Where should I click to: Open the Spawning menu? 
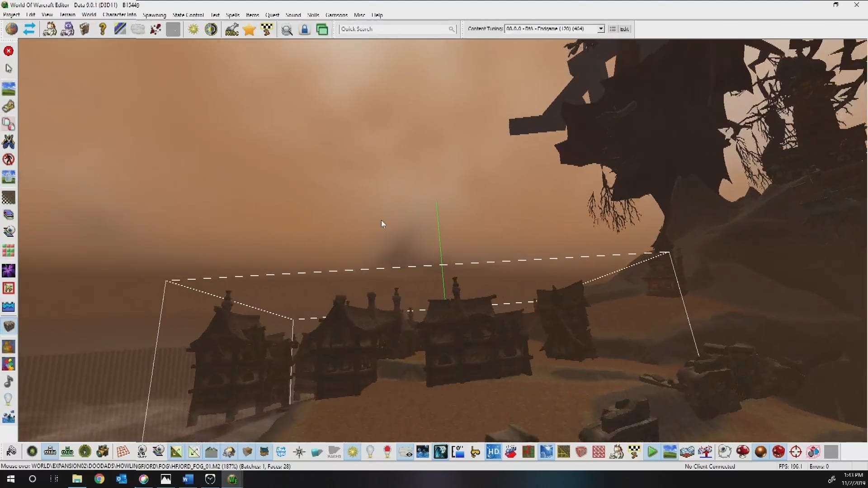click(x=154, y=15)
